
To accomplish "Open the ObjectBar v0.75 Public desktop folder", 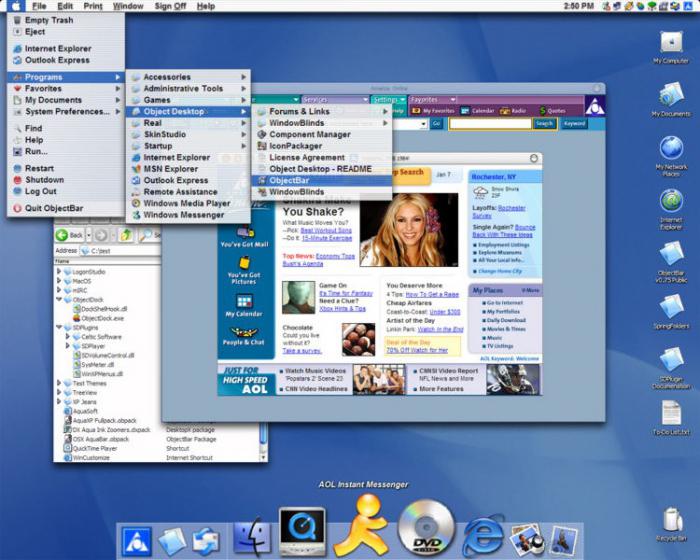I will pyautogui.click(x=671, y=262).
